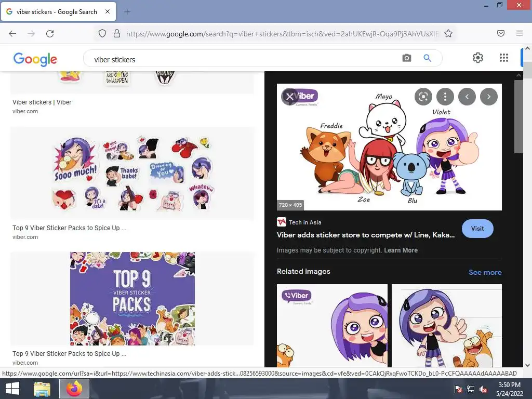532x399 pixels.
Task: Open related image with Viber logo and Violet
Action: [x=332, y=326]
